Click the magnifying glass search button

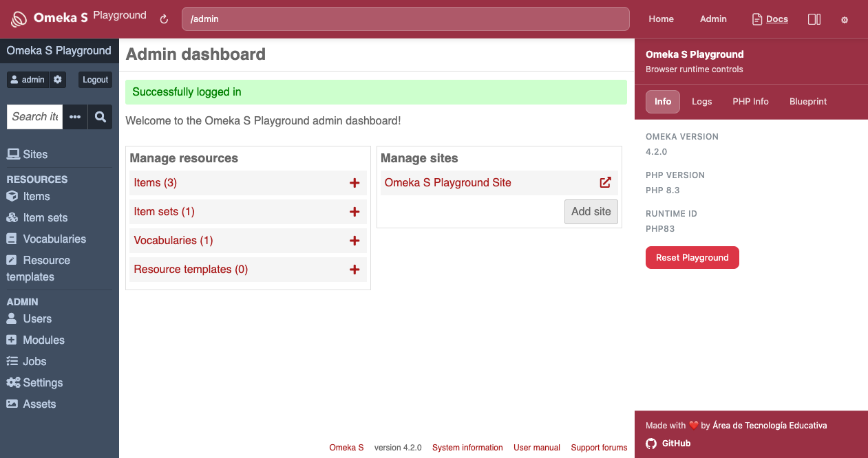(100, 117)
